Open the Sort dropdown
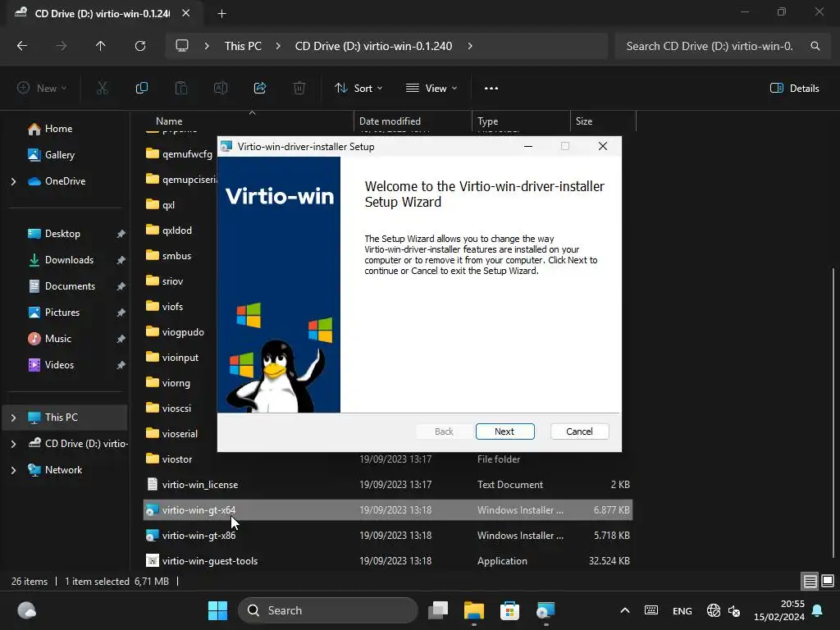840x630 pixels. click(358, 89)
